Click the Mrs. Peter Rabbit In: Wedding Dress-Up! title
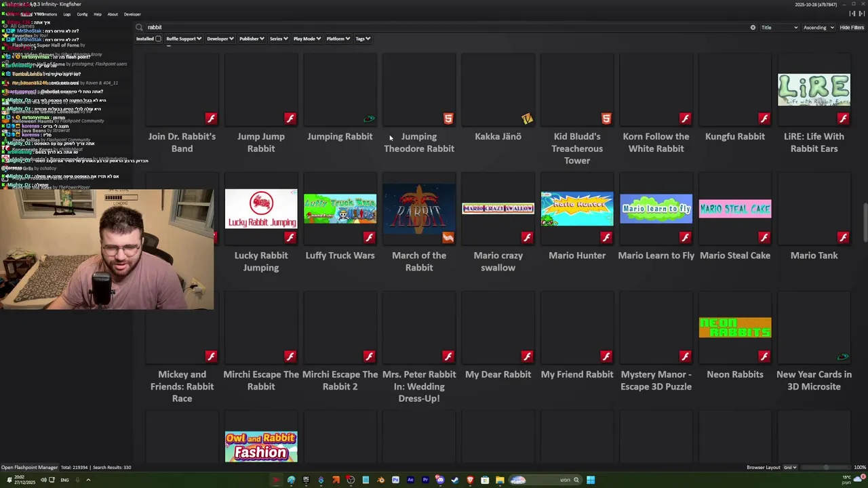 419,386
